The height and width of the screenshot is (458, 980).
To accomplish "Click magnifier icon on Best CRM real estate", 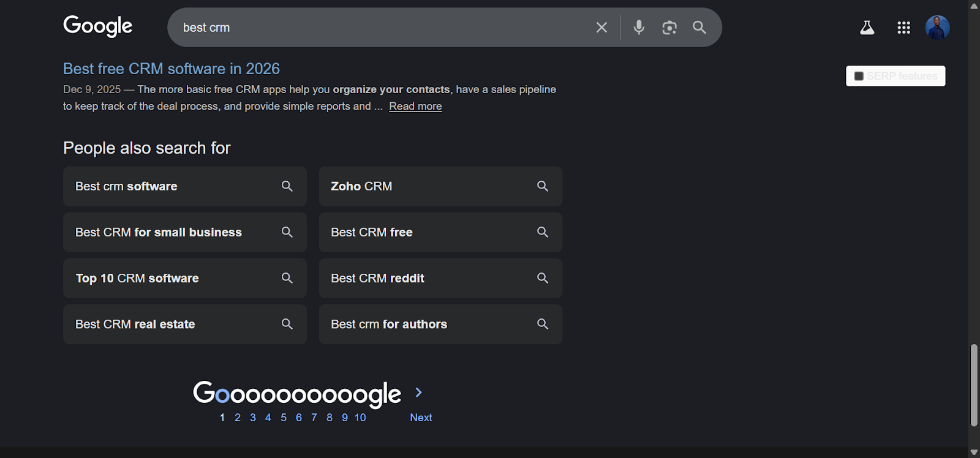I will coord(287,324).
